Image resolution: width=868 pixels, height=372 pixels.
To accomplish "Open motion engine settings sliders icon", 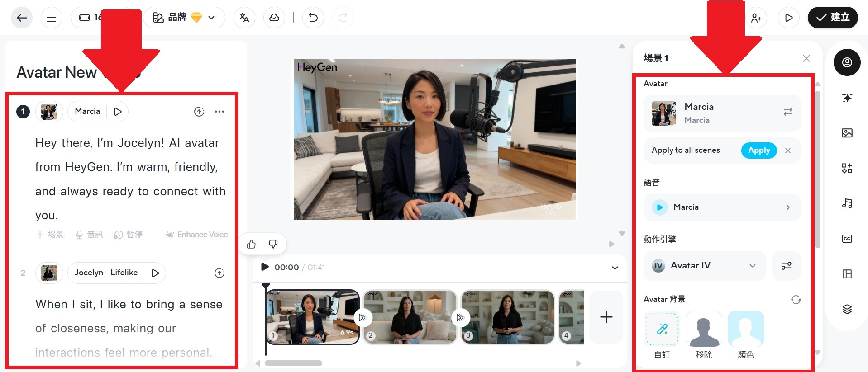I will [787, 266].
